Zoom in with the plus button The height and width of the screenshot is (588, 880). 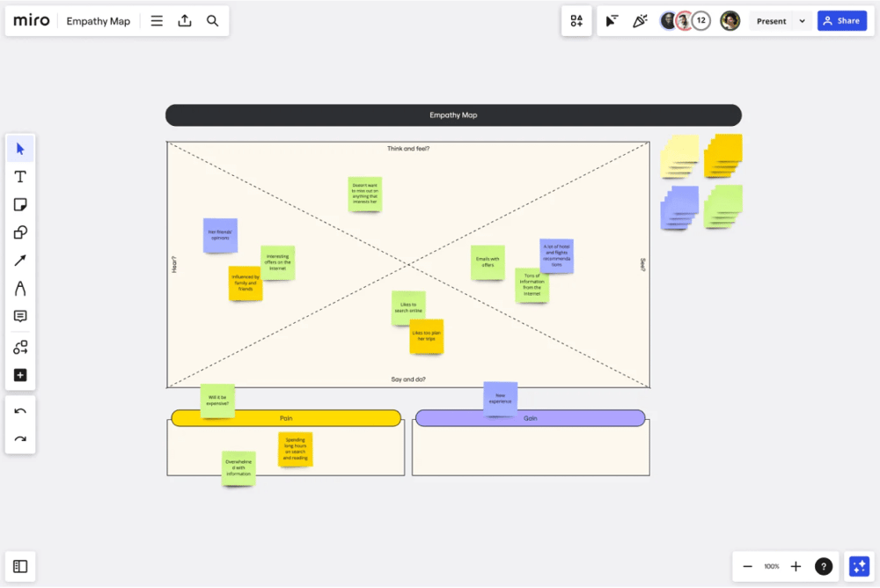pos(796,567)
